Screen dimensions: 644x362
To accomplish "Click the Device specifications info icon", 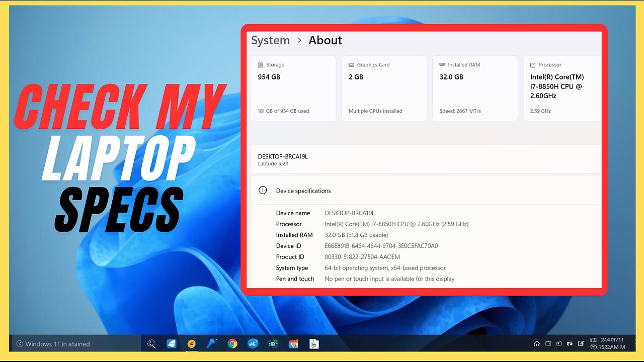I will tap(262, 190).
